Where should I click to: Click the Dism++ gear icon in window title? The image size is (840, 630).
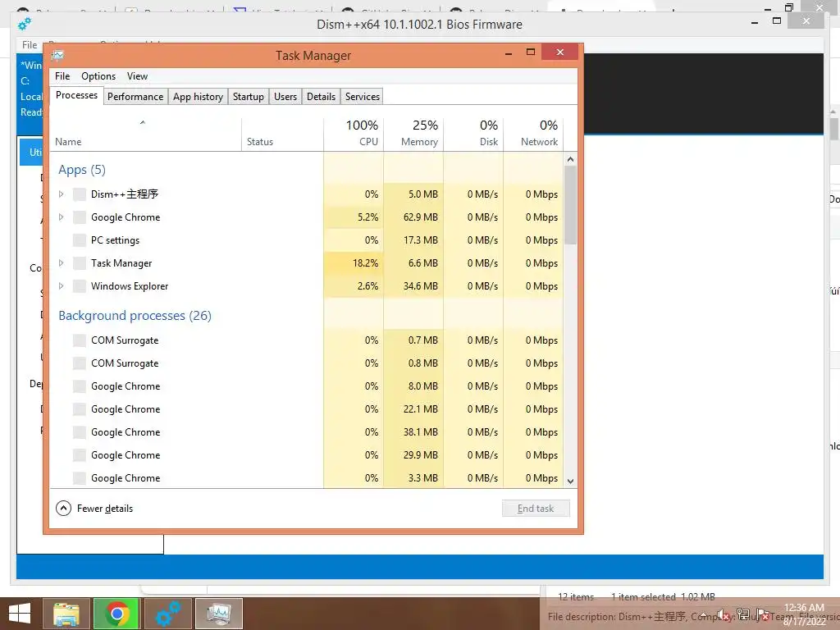pyautogui.click(x=25, y=24)
